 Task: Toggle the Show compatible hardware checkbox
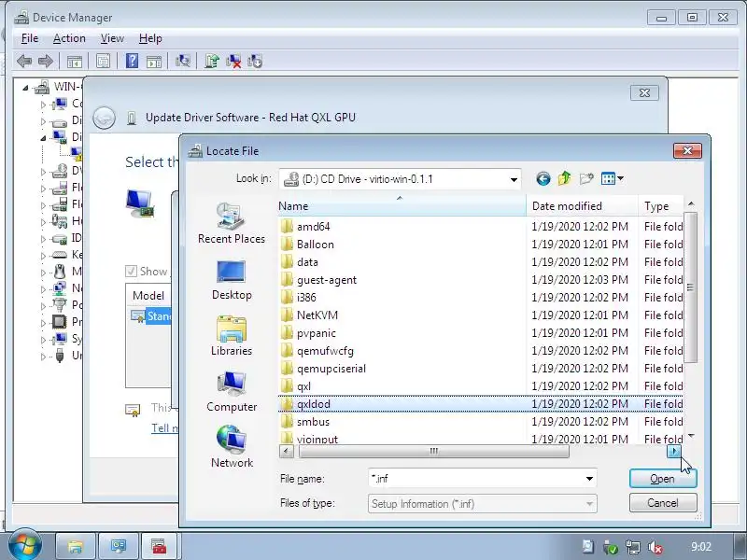(131, 271)
